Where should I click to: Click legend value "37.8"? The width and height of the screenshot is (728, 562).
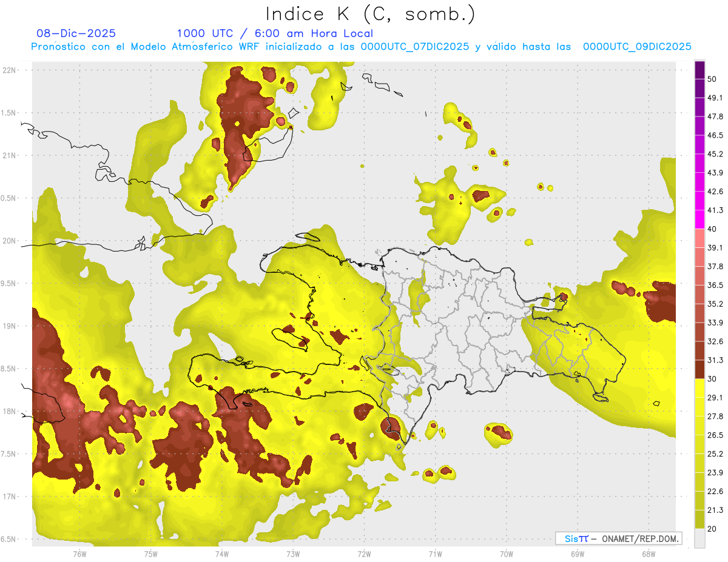[715, 267]
